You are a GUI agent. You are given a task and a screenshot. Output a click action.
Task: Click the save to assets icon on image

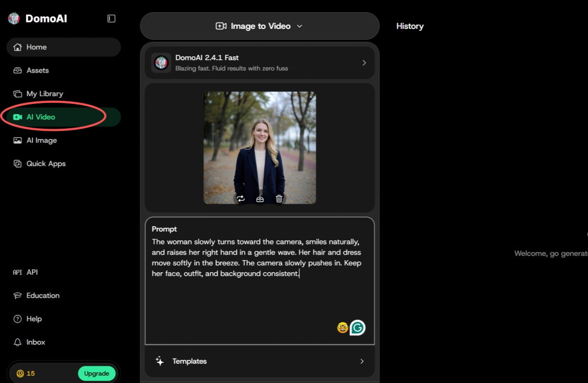coord(260,198)
